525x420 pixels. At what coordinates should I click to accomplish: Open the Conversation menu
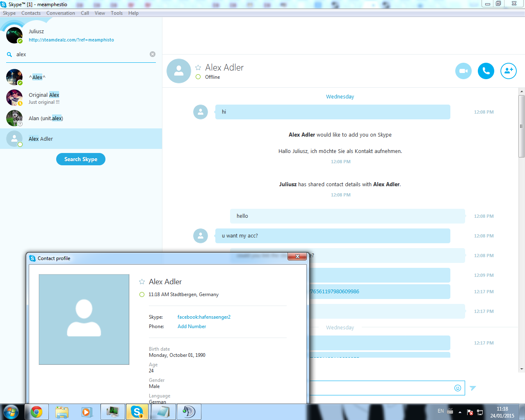click(61, 13)
